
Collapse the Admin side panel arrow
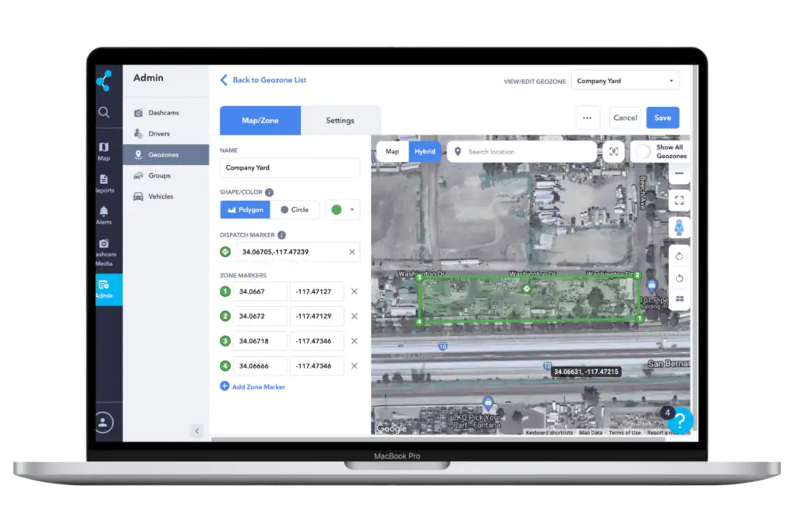click(x=196, y=431)
